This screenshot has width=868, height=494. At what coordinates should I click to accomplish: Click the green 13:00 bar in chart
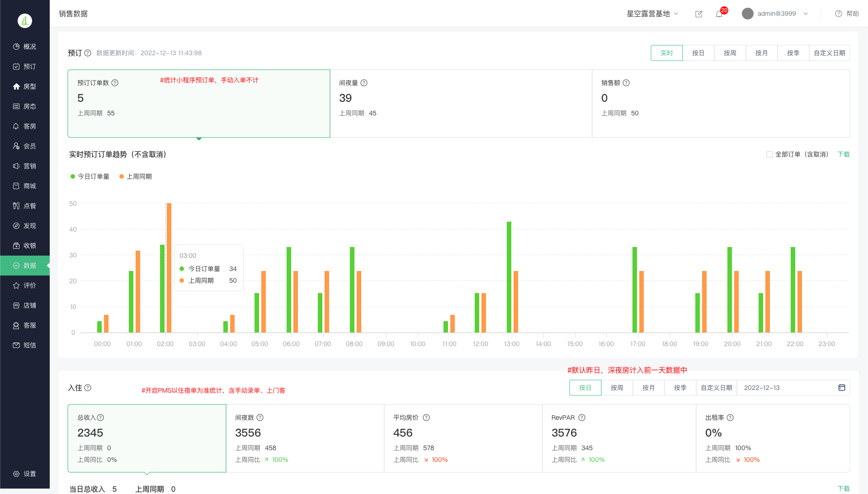pyautogui.click(x=509, y=277)
